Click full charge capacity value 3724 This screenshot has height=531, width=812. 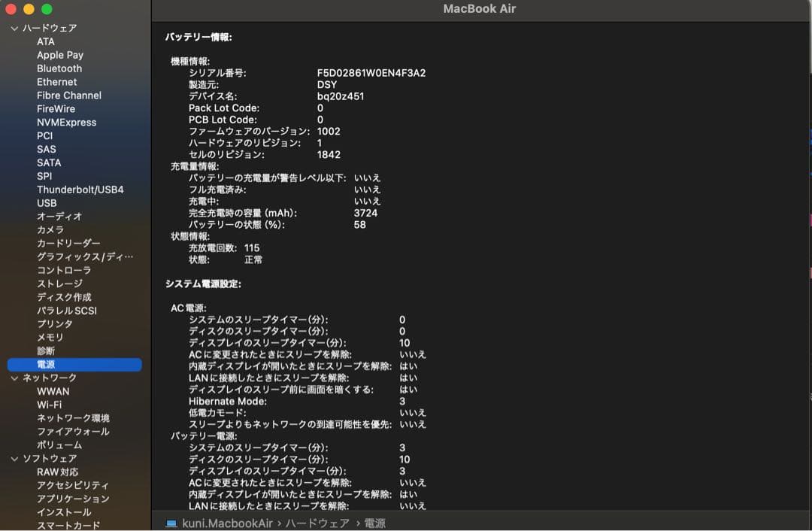pos(365,213)
